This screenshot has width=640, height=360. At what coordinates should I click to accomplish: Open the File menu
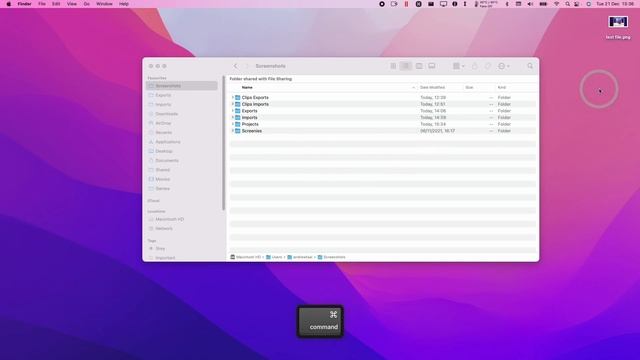coord(42,4)
